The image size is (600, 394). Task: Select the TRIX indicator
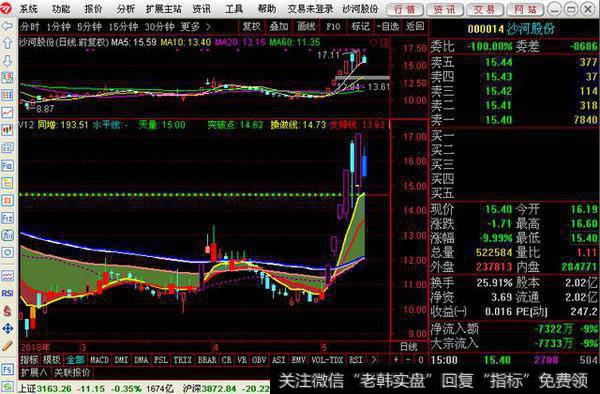point(183,360)
